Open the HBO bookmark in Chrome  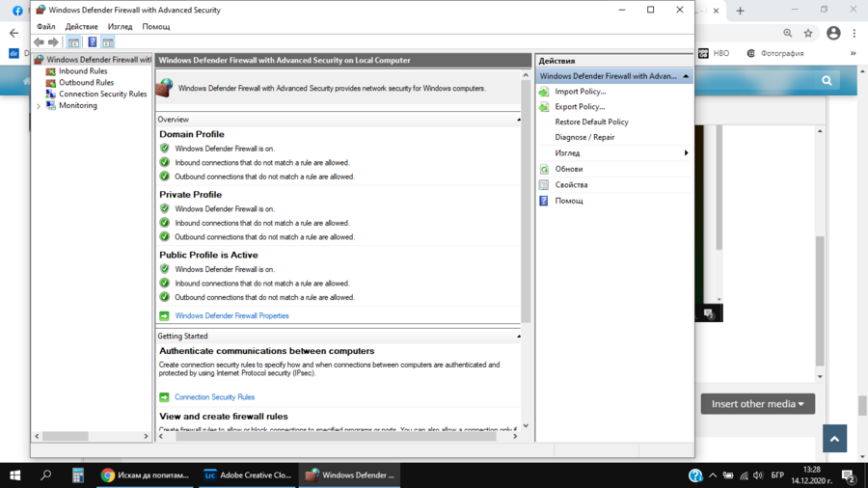tap(714, 54)
